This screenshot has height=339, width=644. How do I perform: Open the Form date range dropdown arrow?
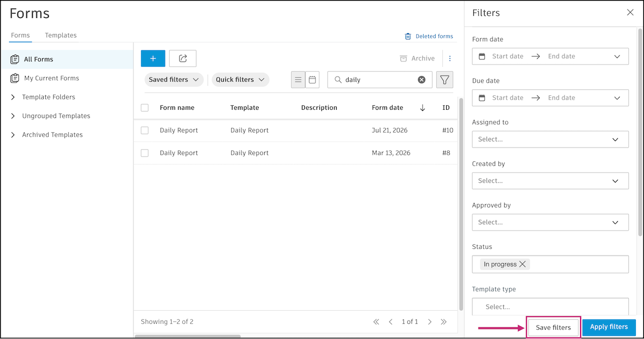coord(617,56)
